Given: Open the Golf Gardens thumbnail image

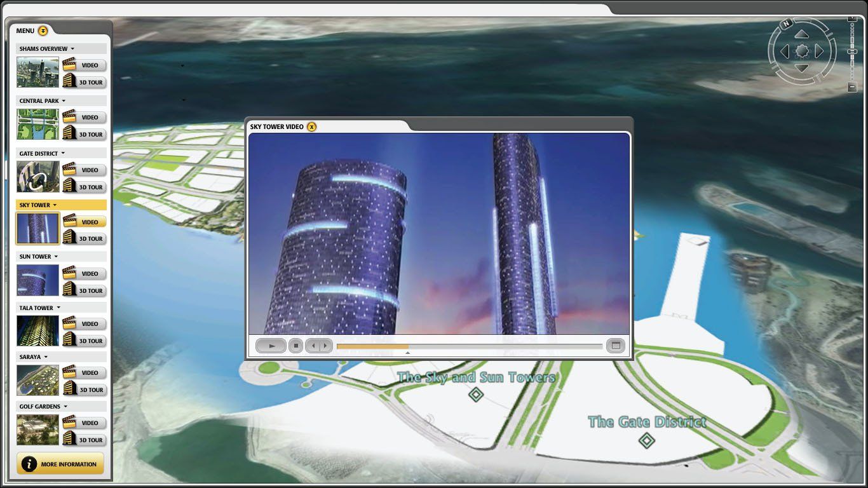Looking at the screenshot, I should pos(37,430).
